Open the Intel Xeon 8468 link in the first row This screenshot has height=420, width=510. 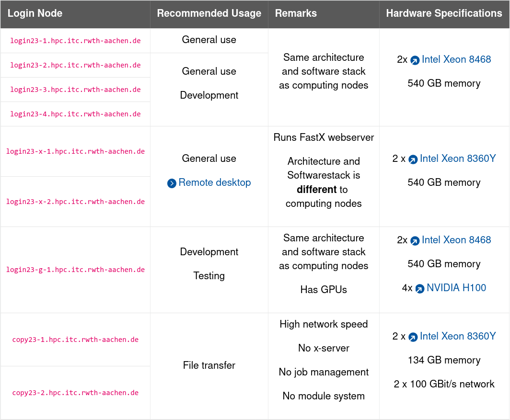point(456,59)
